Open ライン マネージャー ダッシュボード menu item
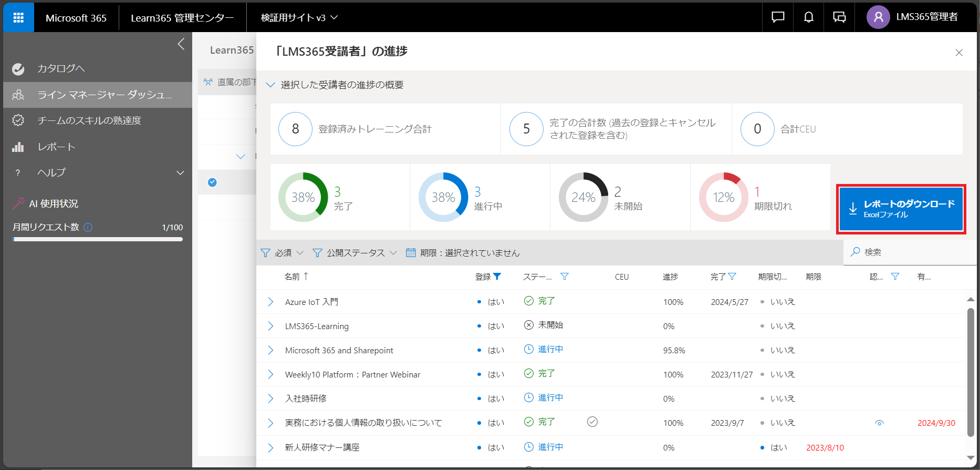 98,95
